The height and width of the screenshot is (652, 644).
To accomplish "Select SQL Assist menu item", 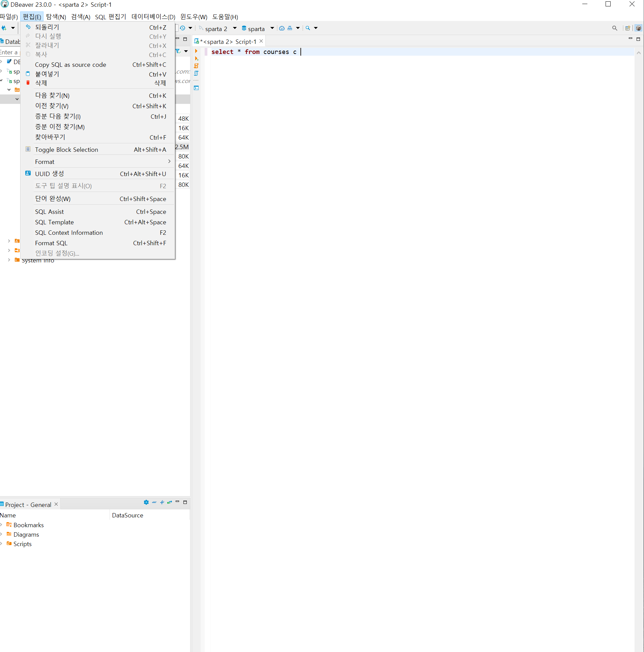I will click(x=98, y=211).
